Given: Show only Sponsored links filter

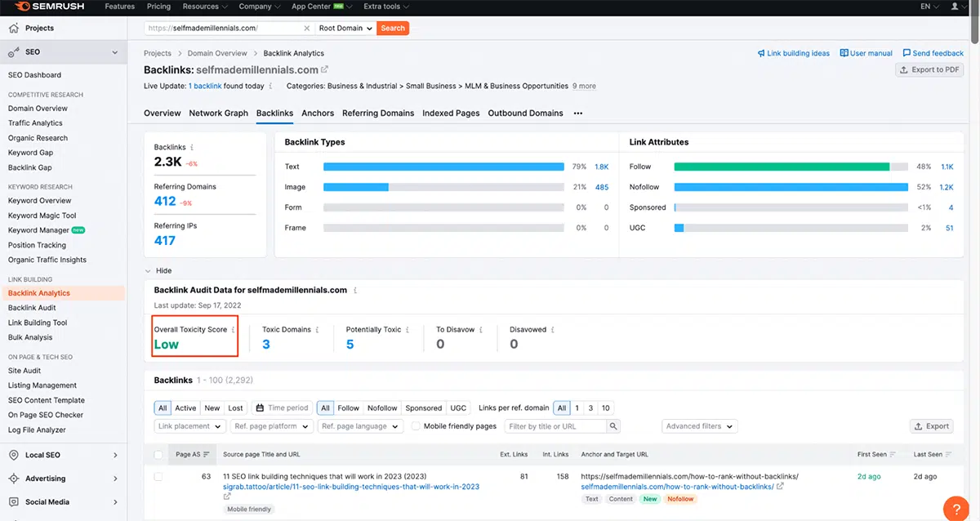Looking at the screenshot, I should point(424,408).
